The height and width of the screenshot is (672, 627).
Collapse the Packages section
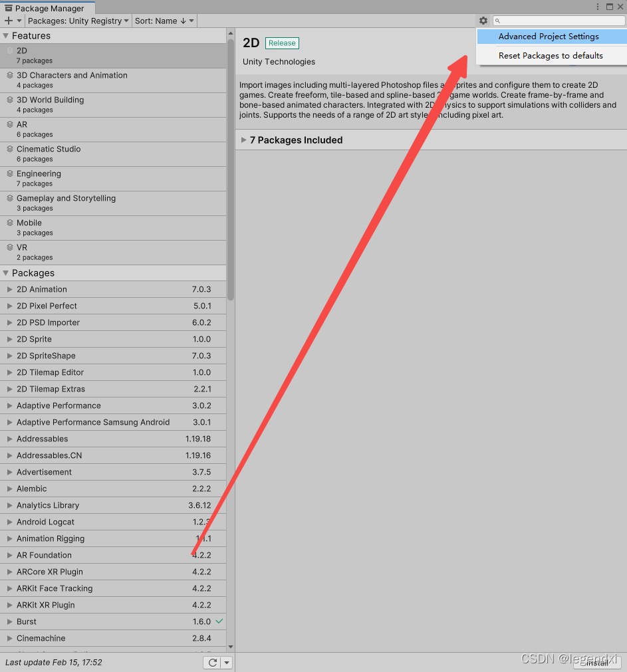point(5,273)
